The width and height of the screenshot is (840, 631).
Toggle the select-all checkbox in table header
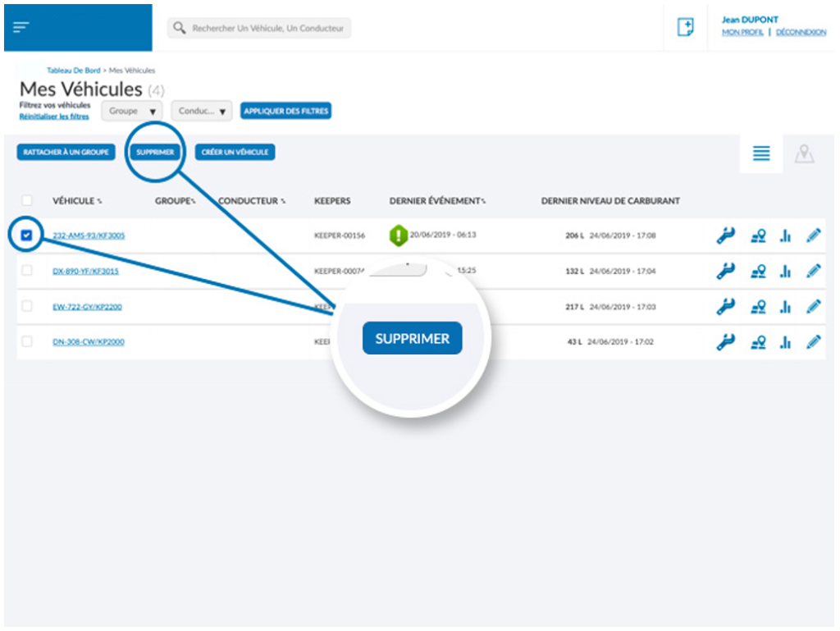pos(27,200)
